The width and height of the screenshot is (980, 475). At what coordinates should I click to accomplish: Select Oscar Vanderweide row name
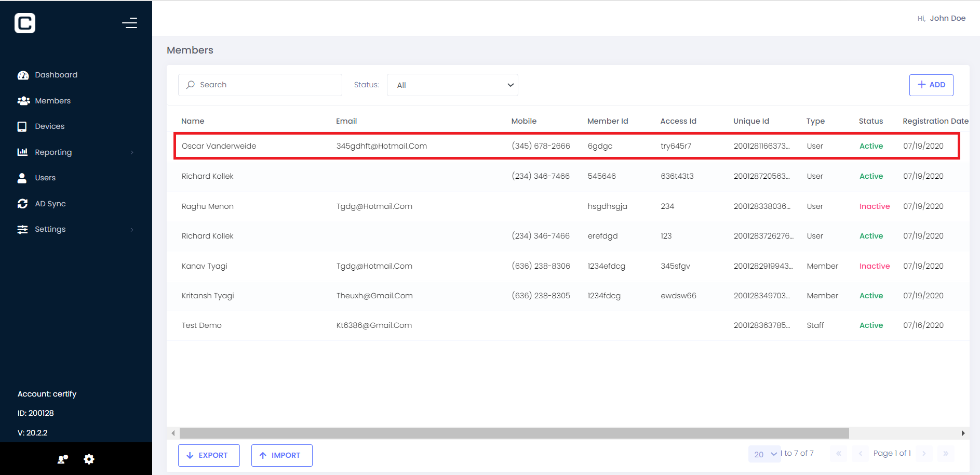pyautogui.click(x=219, y=146)
